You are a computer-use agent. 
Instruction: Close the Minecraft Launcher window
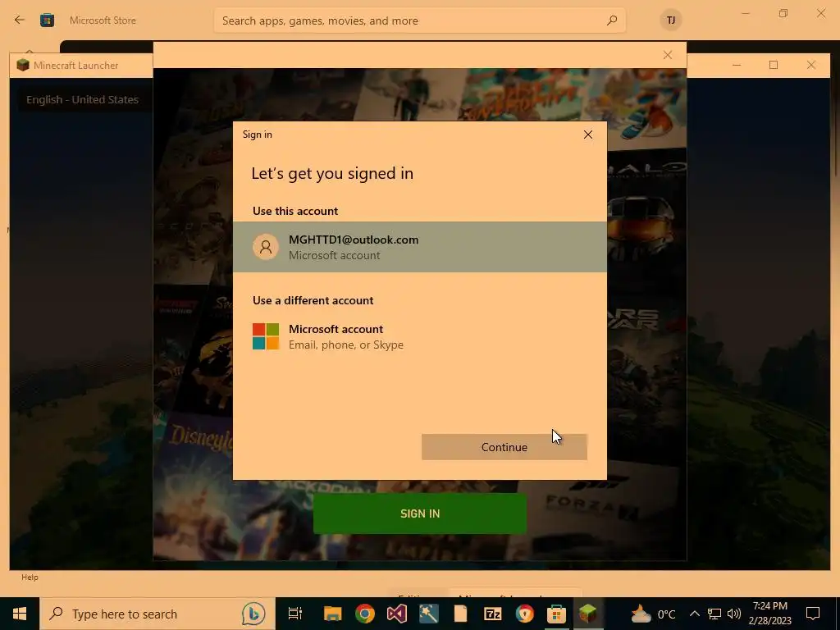coord(811,65)
